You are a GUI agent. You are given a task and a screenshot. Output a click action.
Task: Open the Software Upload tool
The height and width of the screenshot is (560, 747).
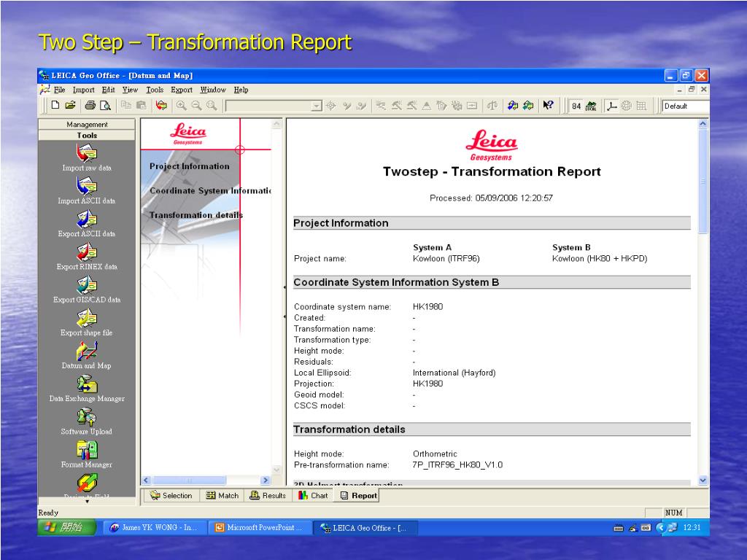[87, 421]
